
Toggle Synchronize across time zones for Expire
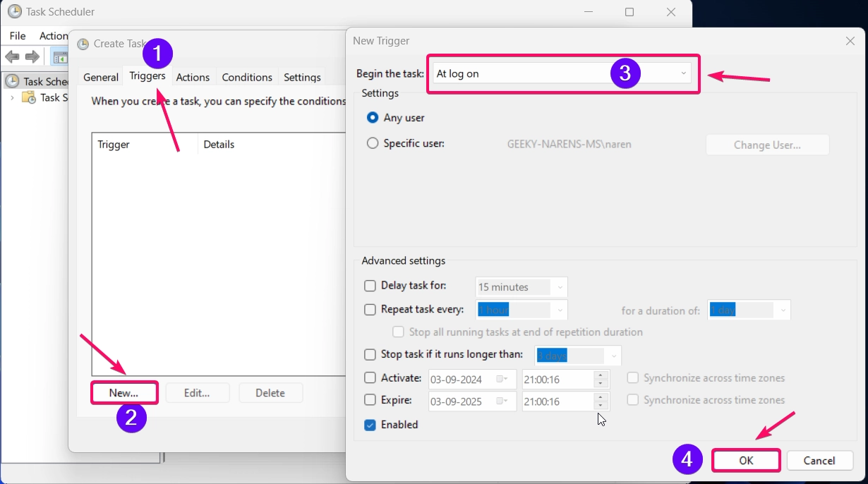pyautogui.click(x=633, y=400)
